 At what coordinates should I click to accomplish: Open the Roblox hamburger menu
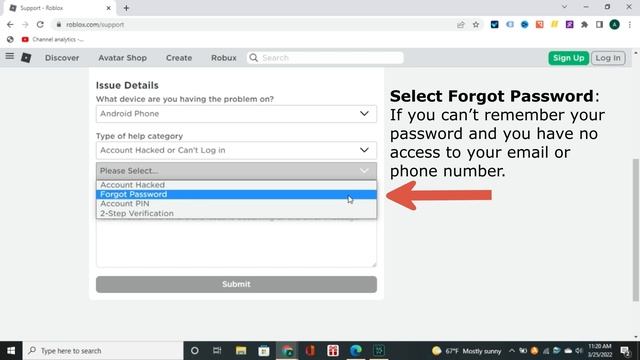[x=10, y=57]
